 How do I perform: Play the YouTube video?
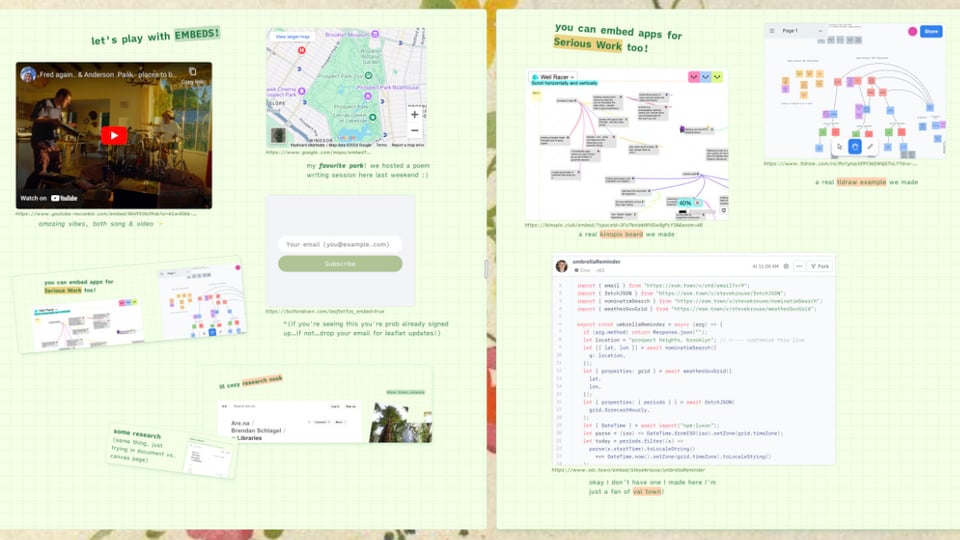[113, 135]
